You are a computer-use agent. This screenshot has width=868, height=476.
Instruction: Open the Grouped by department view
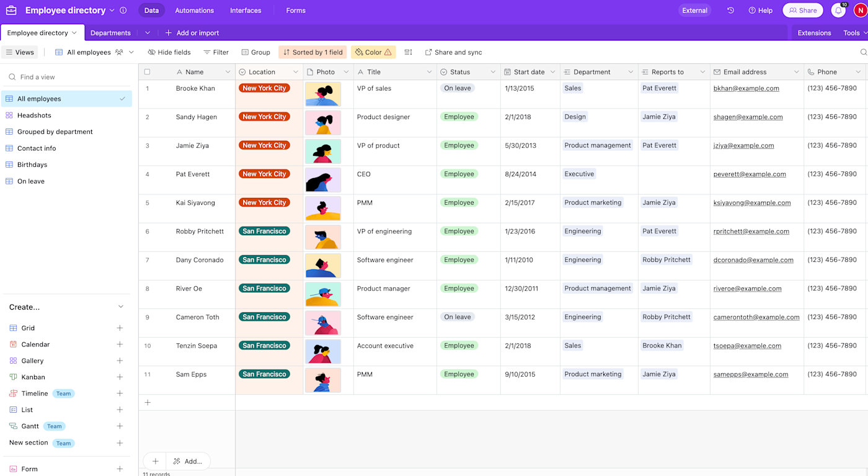[x=67, y=132]
